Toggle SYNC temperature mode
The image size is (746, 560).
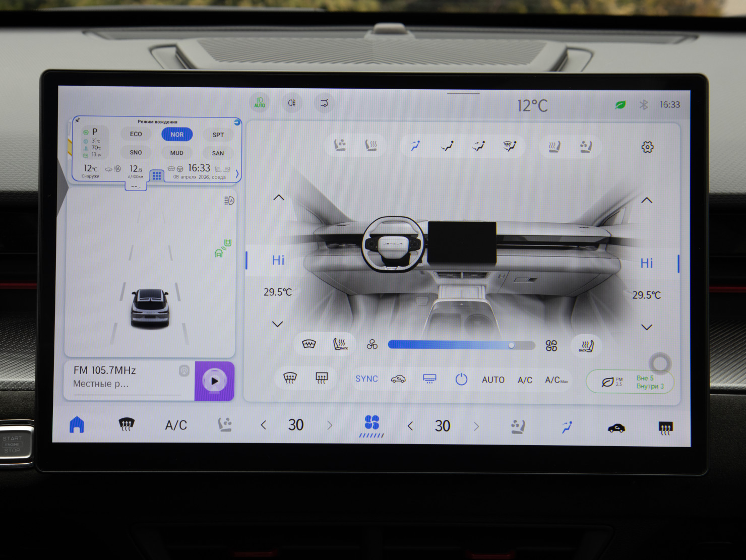[366, 379]
